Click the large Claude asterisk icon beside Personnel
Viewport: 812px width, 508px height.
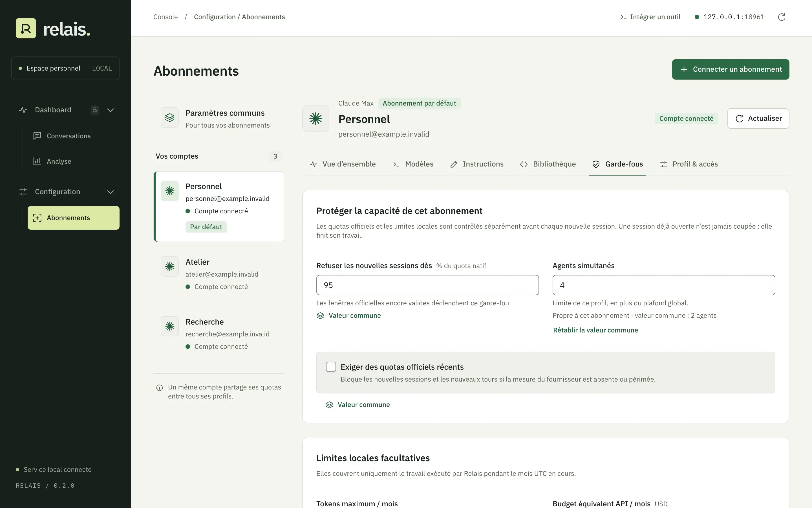point(316,119)
